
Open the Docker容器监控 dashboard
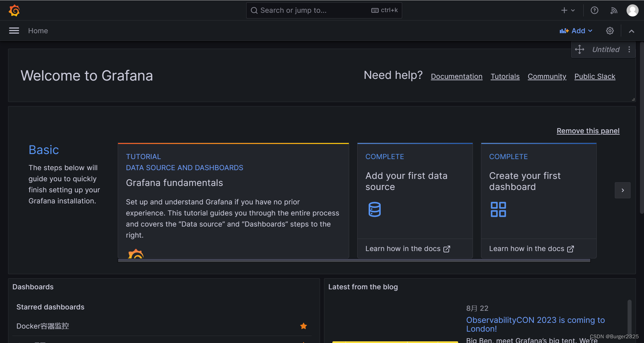(43, 326)
